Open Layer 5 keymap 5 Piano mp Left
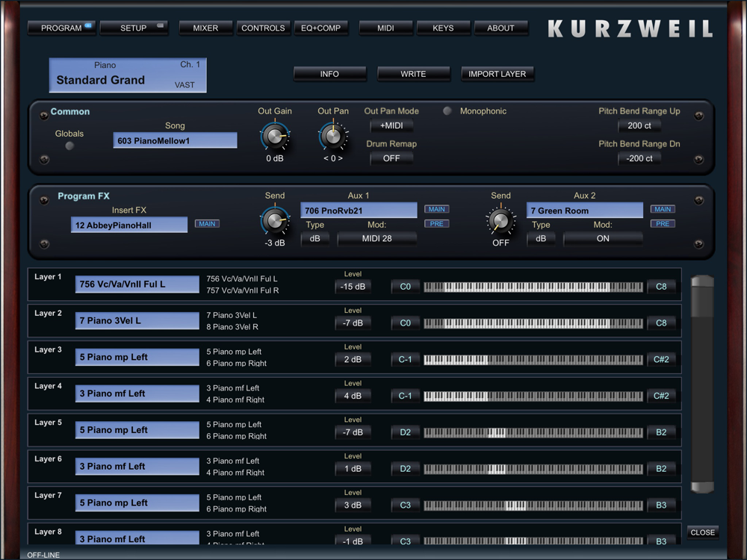This screenshot has width=747, height=560. (137, 430)
